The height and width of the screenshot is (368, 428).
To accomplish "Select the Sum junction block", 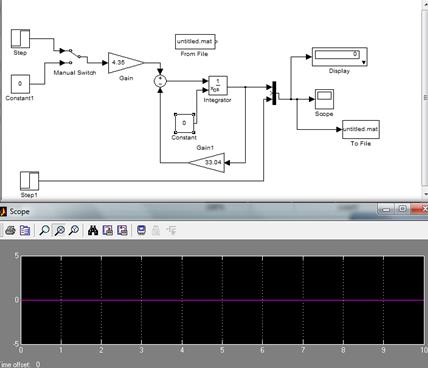I will pos(160,81).
